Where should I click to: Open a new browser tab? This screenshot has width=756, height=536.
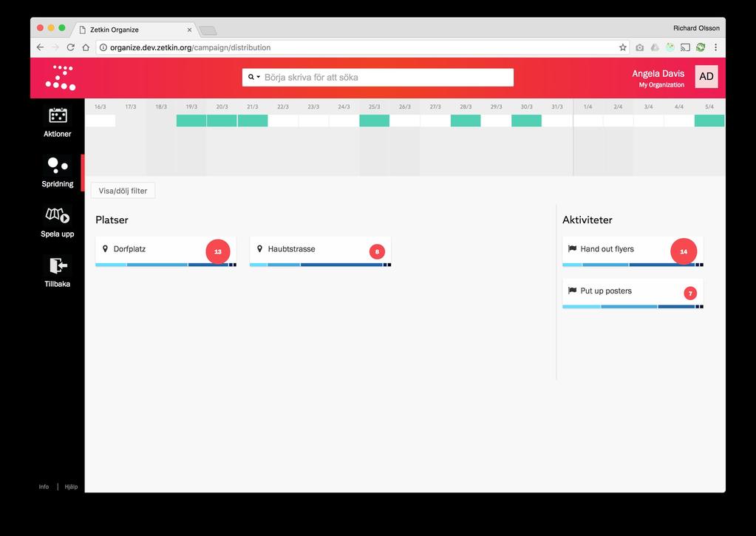(208, 31)
